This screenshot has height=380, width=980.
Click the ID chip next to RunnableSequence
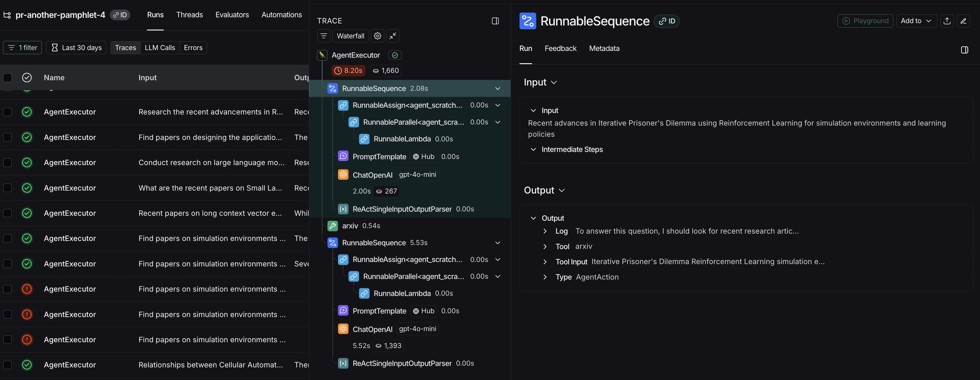(667, 21)
